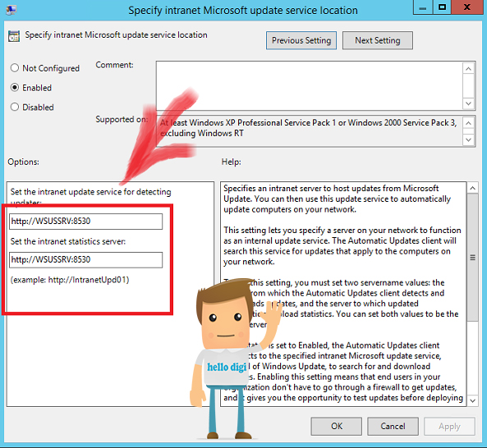The height and width of the screenshot is (448, 487).
Task: Click the 'Options:' heading
Action: tap(24, 162)
